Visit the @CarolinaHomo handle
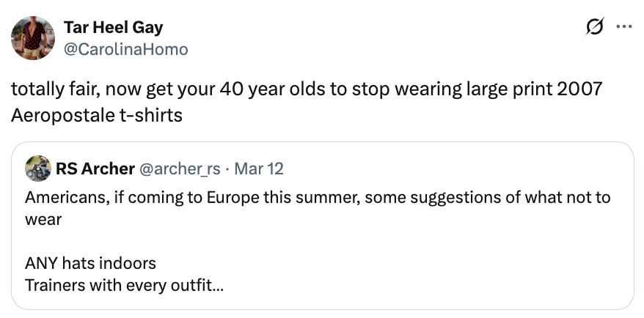 [125, 49]
